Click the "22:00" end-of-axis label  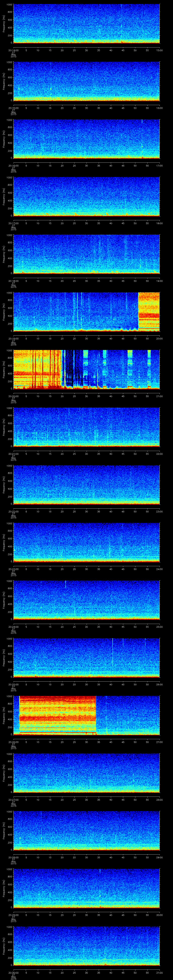[160, 454]
